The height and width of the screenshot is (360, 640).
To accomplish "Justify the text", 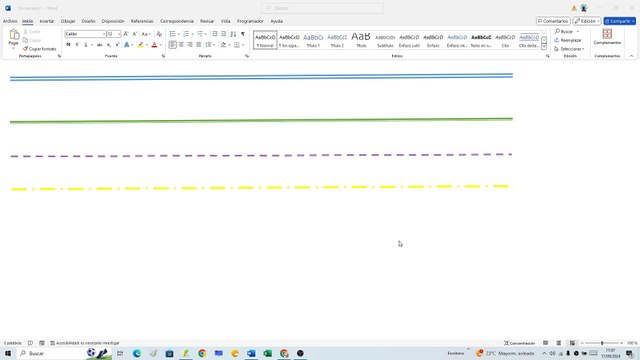I will tap(199, 44).
